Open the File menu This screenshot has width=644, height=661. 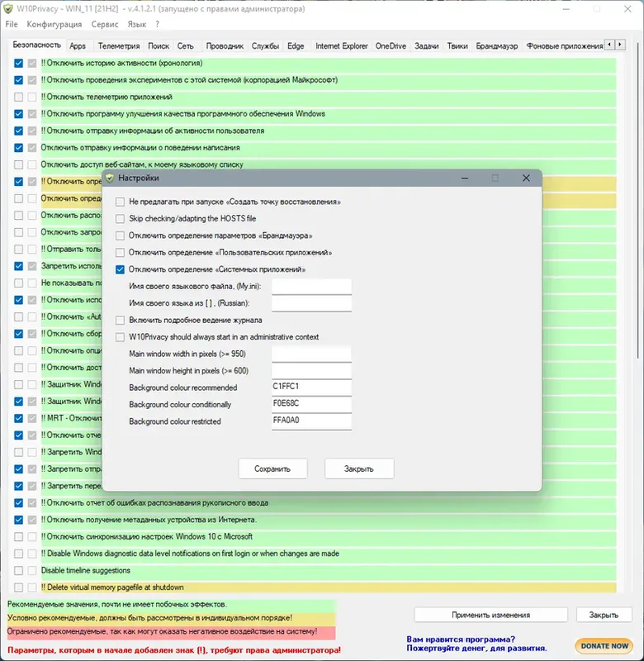tap(12, 25)
